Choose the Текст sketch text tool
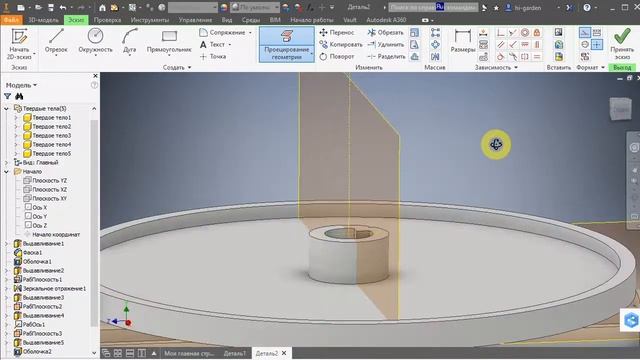The height and width of the screenshot is (360, 640). [215, 44]
